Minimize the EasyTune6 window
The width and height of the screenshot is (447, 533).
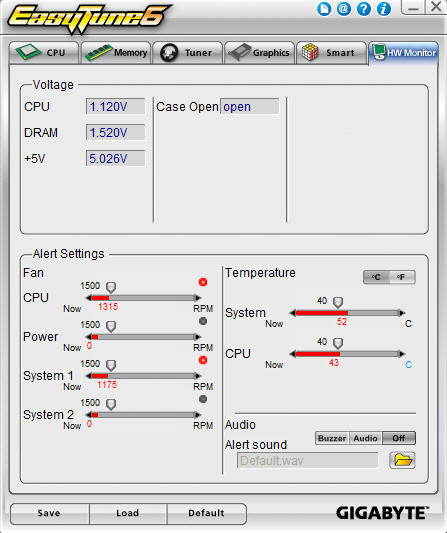click(413, 7)
